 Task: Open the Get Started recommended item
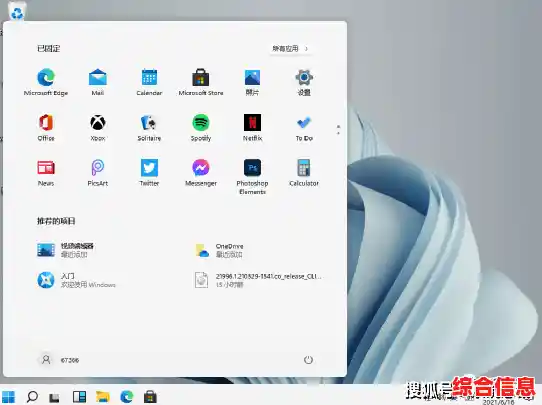click(76, 280)
